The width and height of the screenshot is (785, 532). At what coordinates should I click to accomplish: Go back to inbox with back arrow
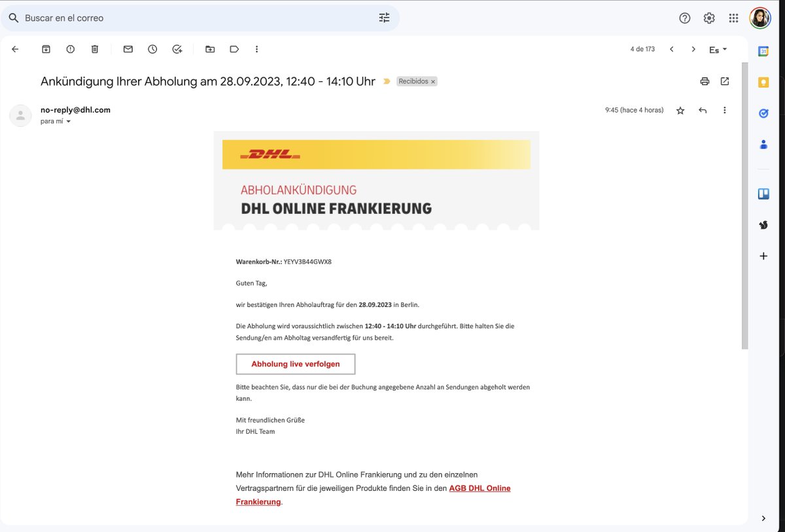(15, 49)
